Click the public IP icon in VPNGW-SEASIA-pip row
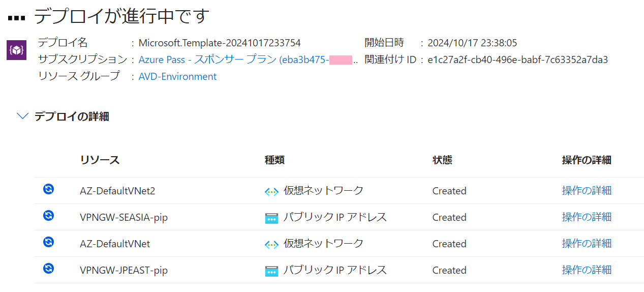The image size is (644, 292). (271, 218)
